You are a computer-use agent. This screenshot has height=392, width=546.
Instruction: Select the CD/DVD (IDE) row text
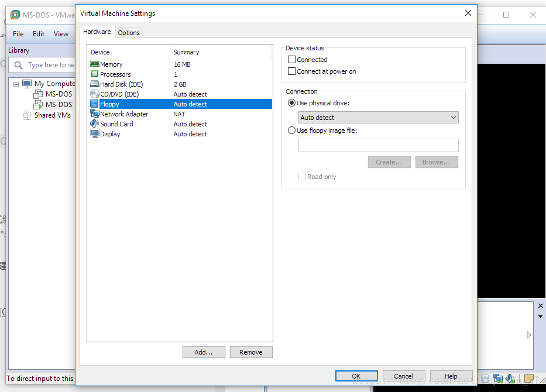(x=119, y=94)
